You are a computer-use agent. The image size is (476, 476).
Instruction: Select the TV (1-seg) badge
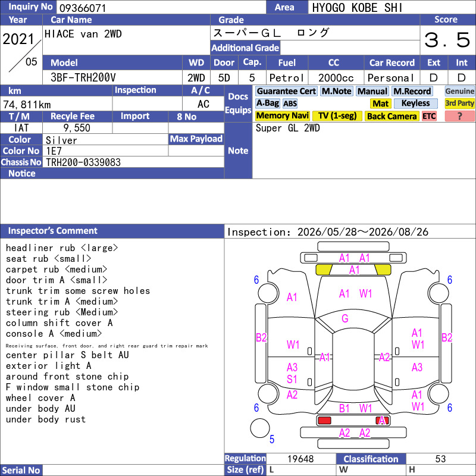337,115
